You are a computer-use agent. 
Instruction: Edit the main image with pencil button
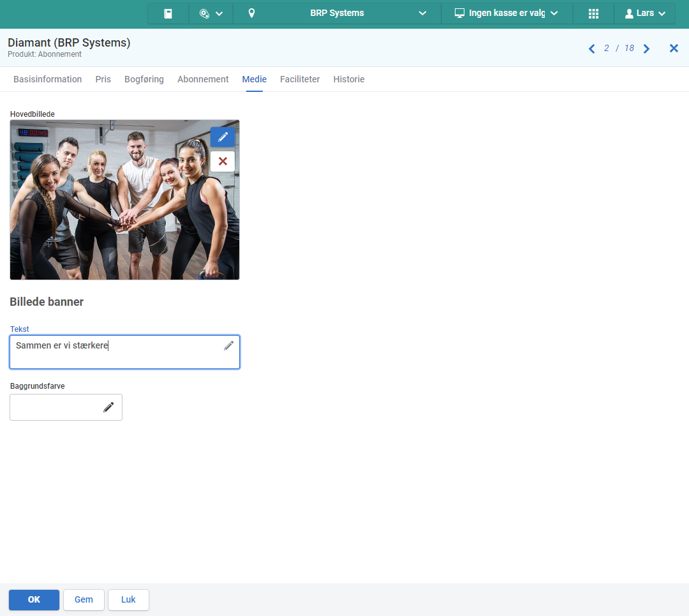(223, 137)
